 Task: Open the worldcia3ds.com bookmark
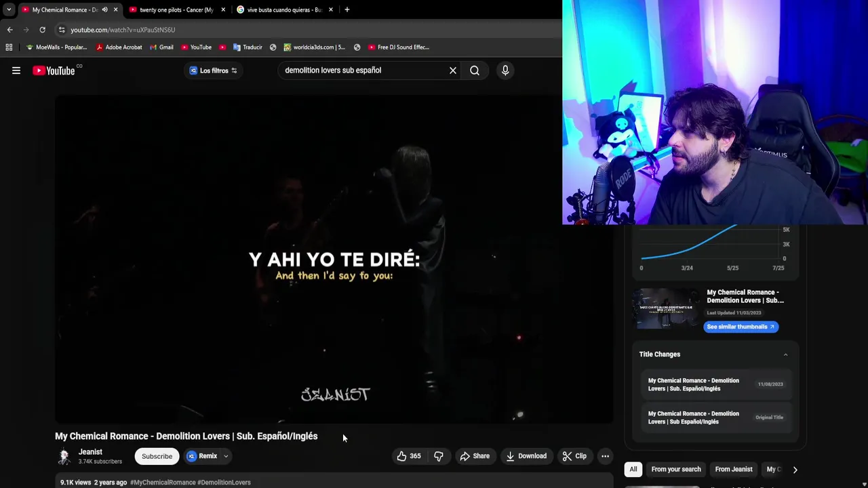[314, 47]
